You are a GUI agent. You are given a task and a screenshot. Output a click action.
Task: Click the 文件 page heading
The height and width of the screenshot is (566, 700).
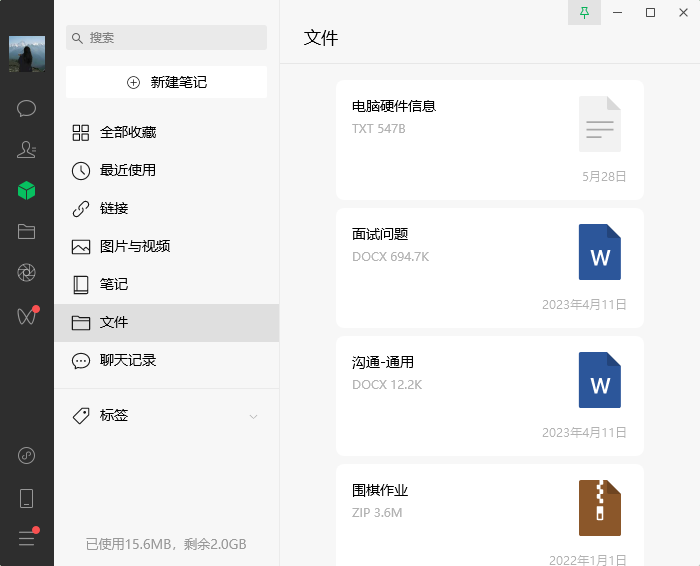(x=321, y=38)
